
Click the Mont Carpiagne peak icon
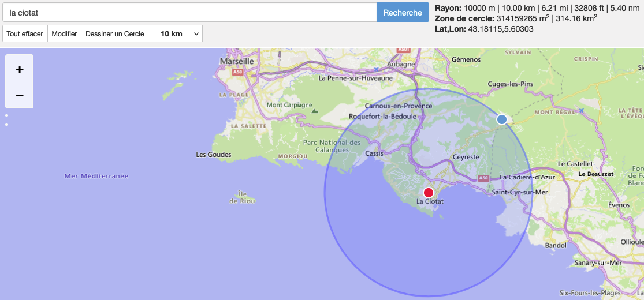[x=315, y=111]
